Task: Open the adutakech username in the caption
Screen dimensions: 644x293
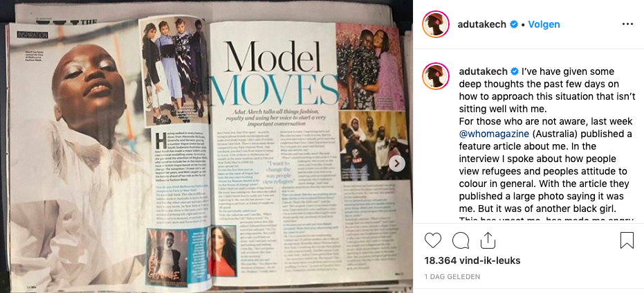Action: tap(483, 71)
